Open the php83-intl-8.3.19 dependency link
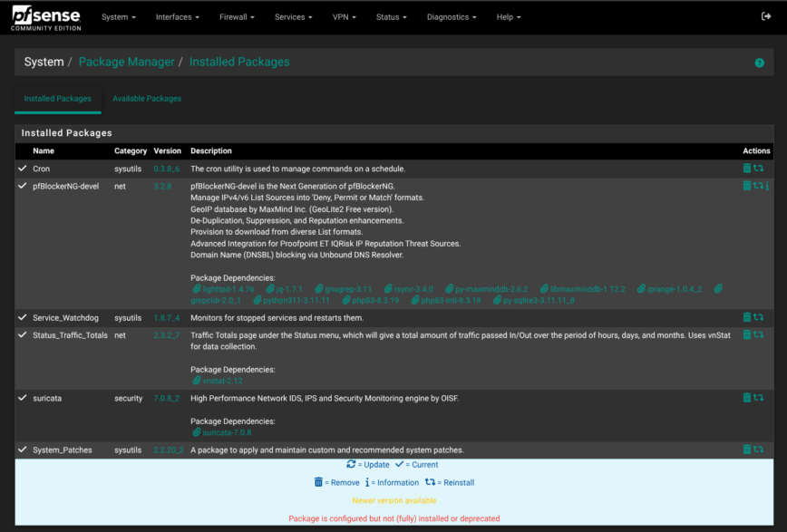Viewport: 787px width, 532px height. point(446,300)
